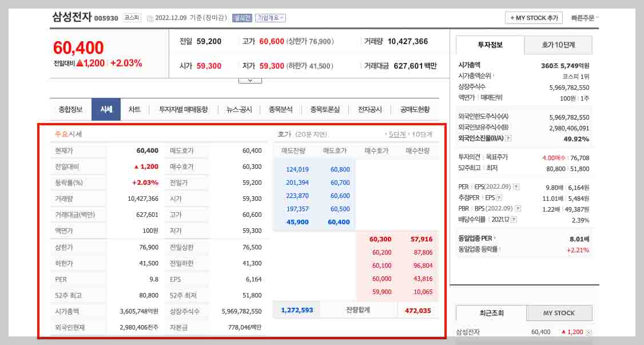
Task: Click total buy quantity 472,035
Action: point(418,311)
